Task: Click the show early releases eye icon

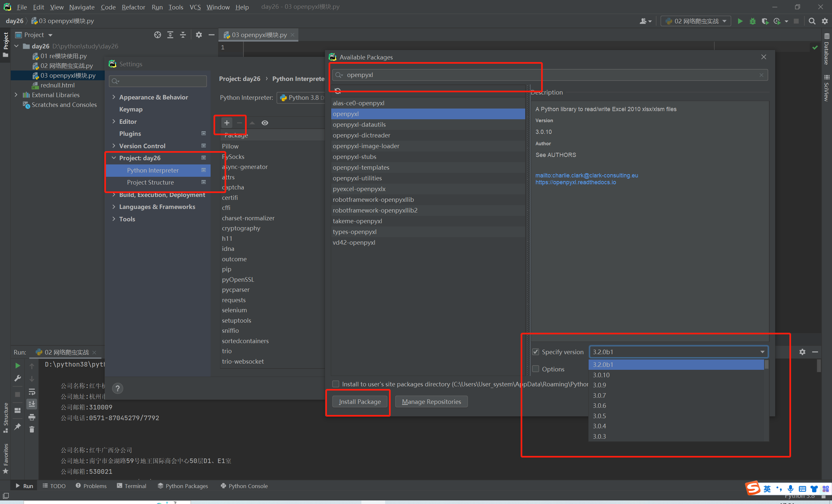Action: pyautogui.click(x=265, y=123)
